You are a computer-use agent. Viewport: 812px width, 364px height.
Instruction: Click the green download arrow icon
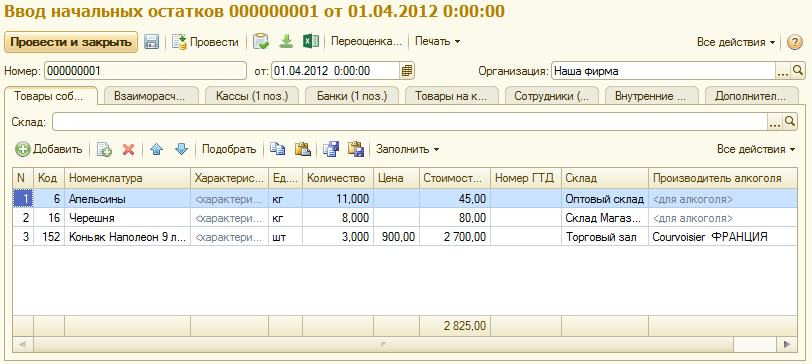coord(286,41)
